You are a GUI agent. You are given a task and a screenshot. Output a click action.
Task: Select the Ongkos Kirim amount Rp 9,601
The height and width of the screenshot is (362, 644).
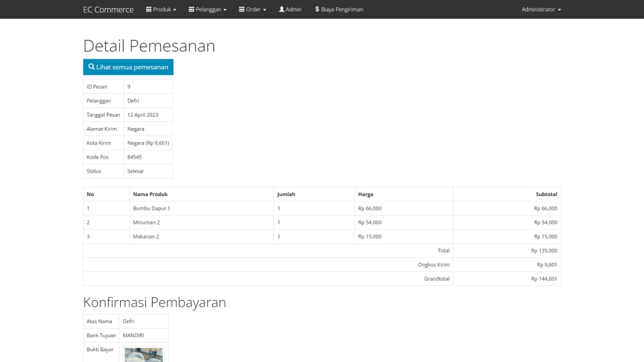(x=547, y=265)
